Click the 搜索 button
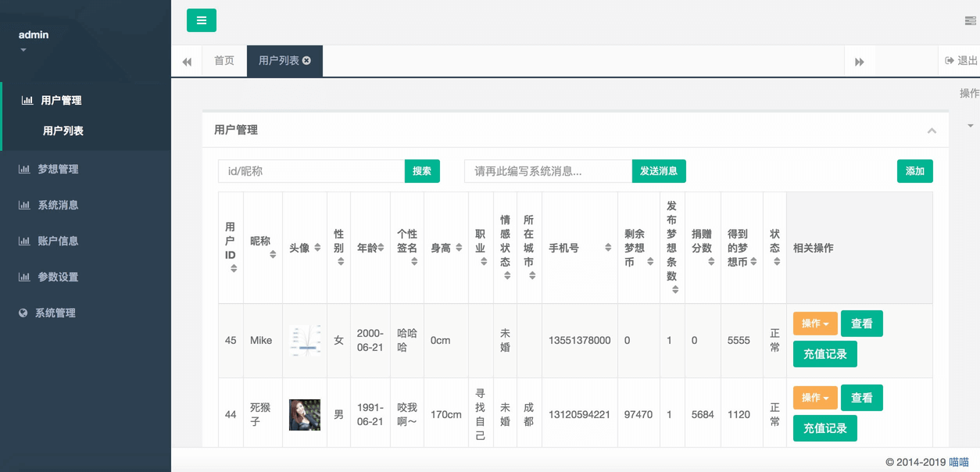 (422, 171)
